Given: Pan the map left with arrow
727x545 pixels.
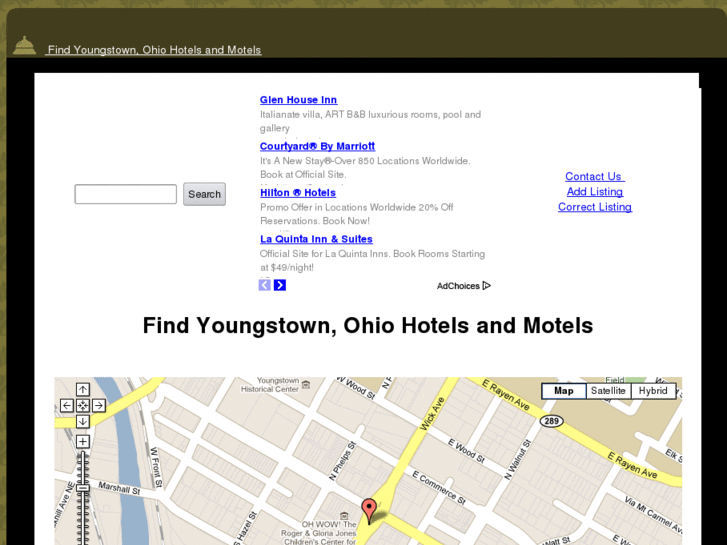Looking at the screenshot, I should 67,405.
